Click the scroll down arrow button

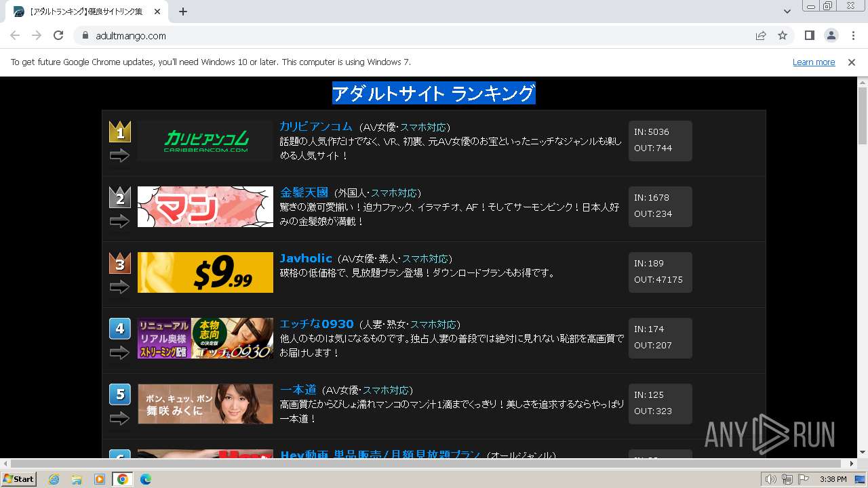[x=863, y=453]
